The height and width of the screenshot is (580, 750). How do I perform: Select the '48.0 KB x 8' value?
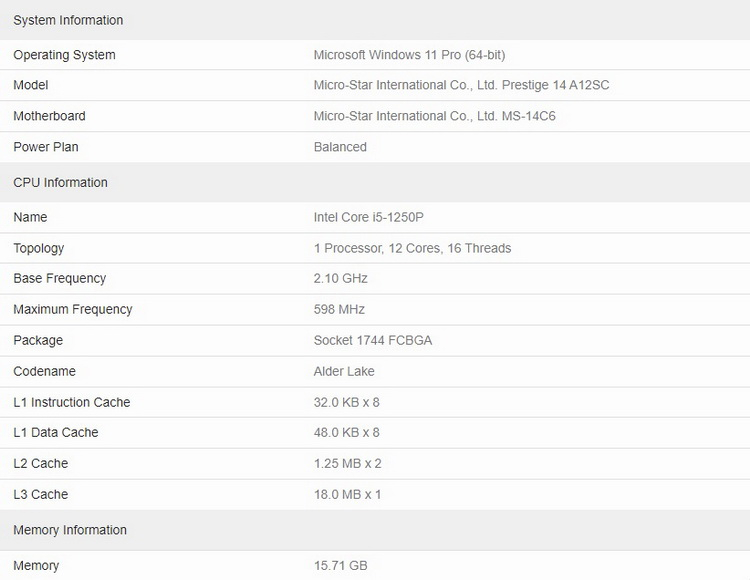pos(347,432)
